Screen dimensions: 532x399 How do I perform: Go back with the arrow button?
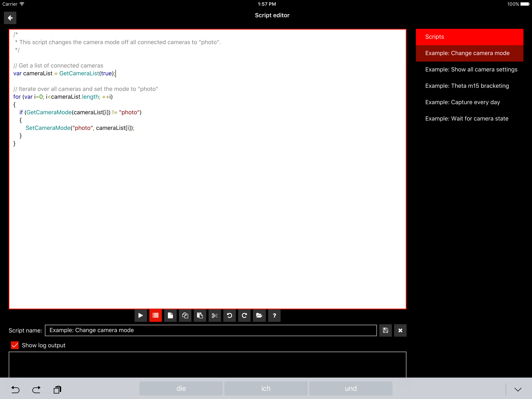[x=10, y=18]
